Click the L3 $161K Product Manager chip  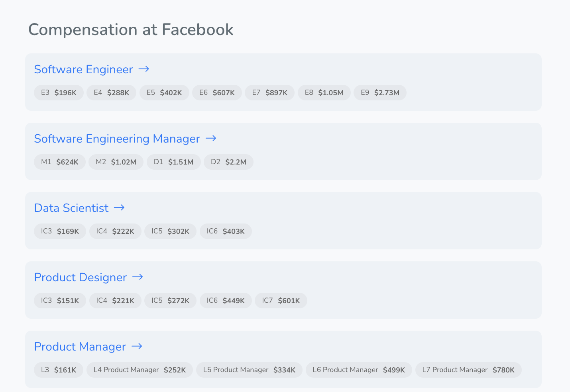pyautogui.click(x=59, y=370)
